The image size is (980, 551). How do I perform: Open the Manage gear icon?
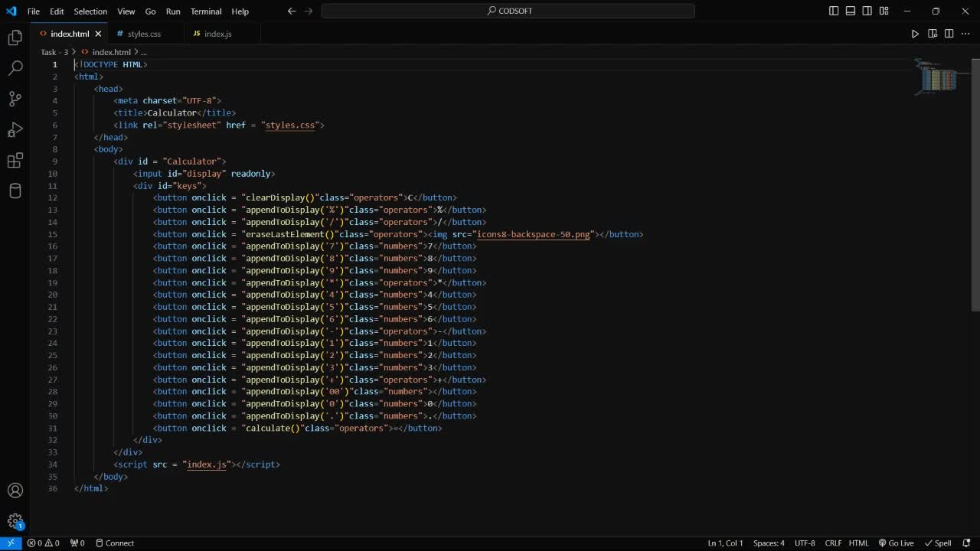coord(15,521)
